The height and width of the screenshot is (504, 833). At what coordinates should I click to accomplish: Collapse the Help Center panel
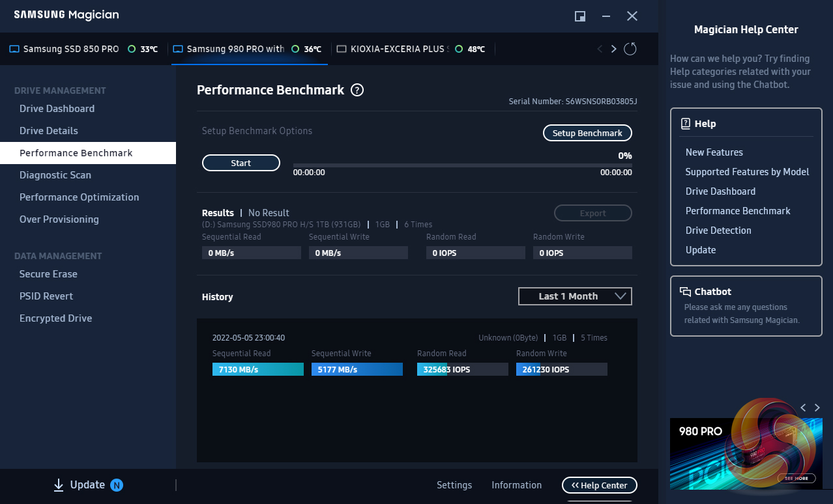tap(599, 485)
